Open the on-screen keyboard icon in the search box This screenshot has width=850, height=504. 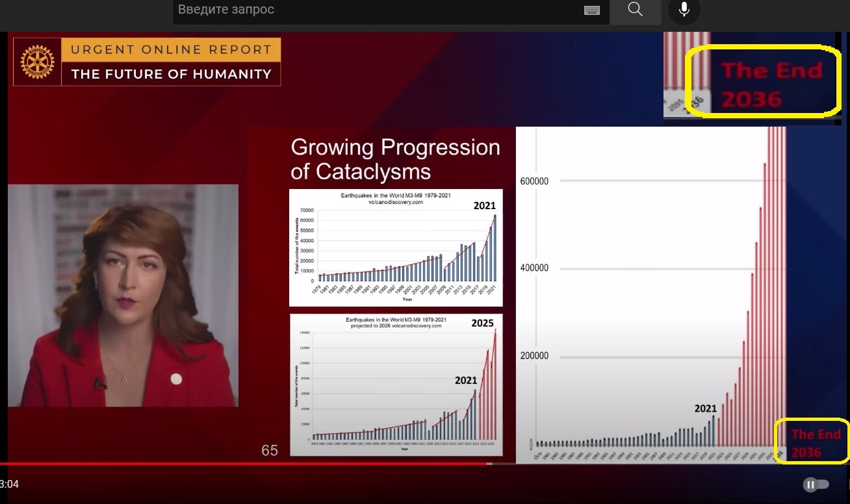coord(591,10)
